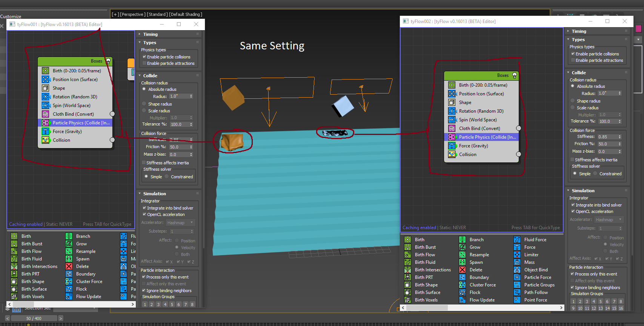Click the Birth Burst operator in left list
The height and width of the screenshot is (326, 644).
[x=32, y=244]
